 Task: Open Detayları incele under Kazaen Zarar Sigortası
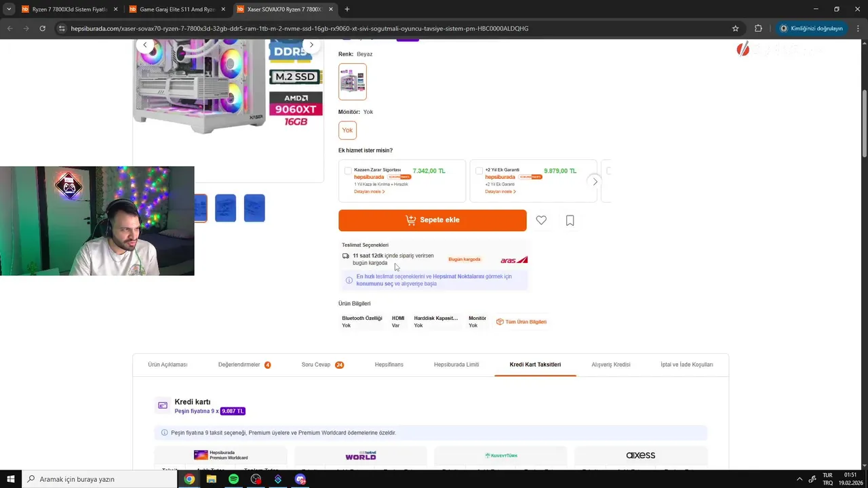370,192
